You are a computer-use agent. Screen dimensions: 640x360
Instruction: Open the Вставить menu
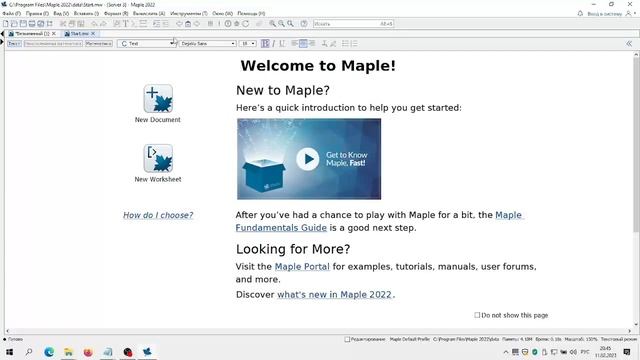86,13
